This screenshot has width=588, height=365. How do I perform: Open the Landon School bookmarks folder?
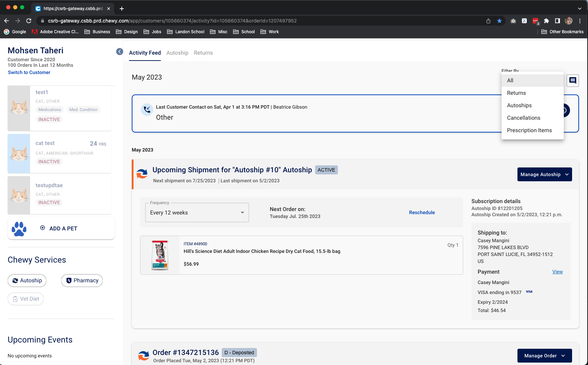186,31
